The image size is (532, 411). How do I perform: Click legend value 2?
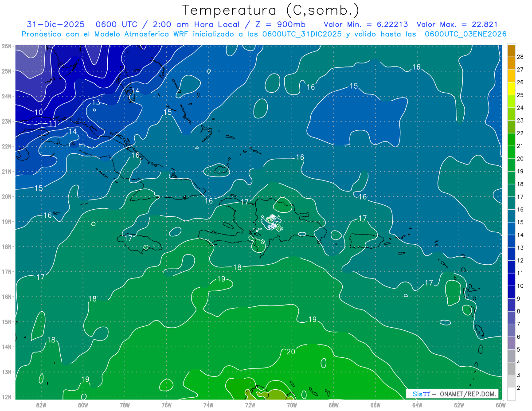coord(518,388)
